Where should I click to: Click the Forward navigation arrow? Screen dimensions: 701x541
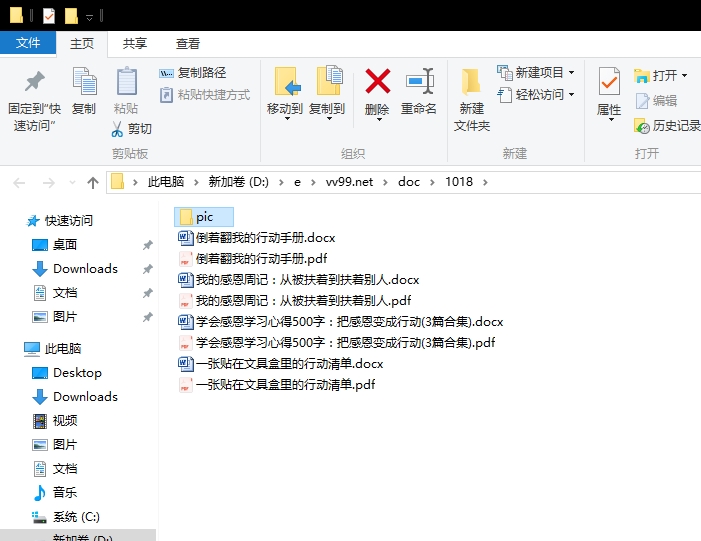[x=48, y=182]
